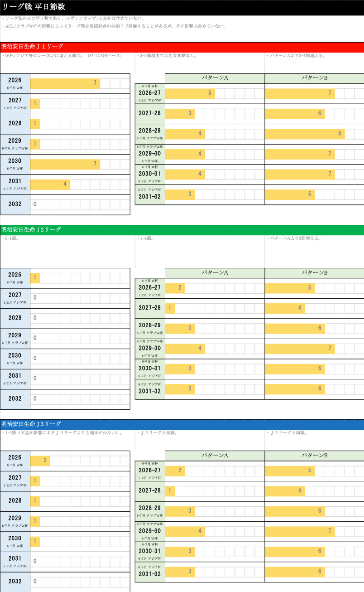The image size is (364, 592).
Task: Click J1 パターンA 2026-27 bar showing 5
Action: (190, 93)
